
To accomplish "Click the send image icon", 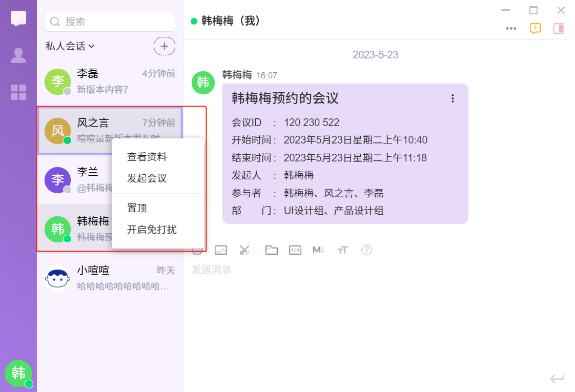I will coord(221,250).
